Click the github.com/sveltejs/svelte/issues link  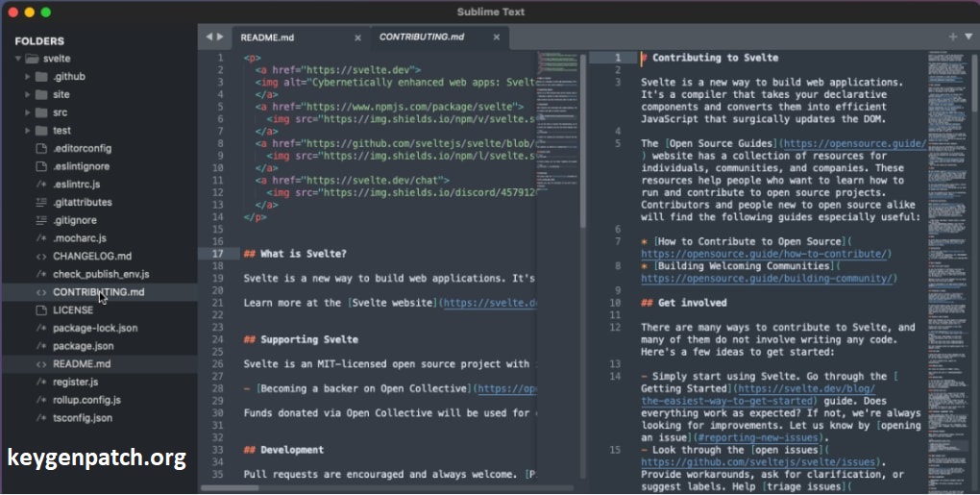pos(757,462)
